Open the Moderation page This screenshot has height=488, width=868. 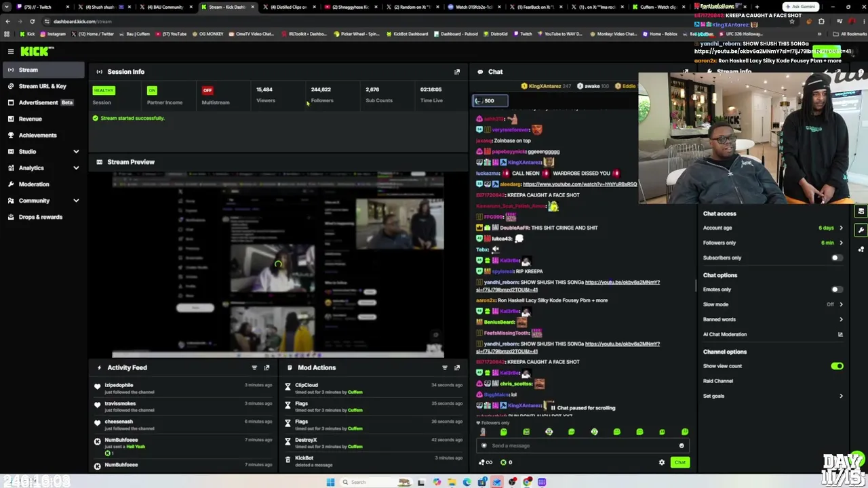click(x=42, y=184)
